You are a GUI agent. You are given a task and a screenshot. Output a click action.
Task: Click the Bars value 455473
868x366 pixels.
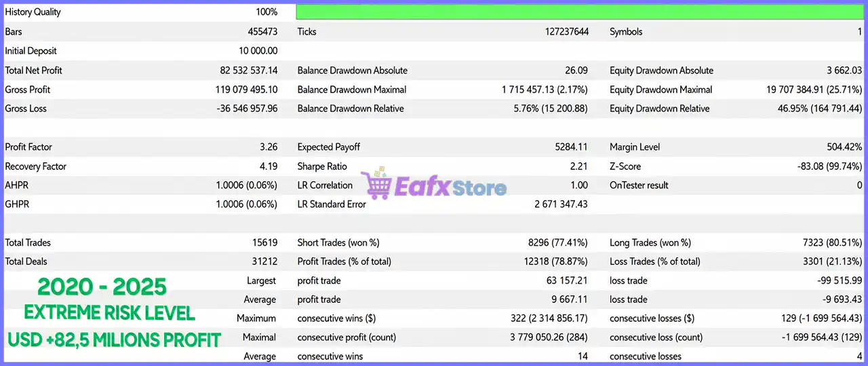click(262, 32)
